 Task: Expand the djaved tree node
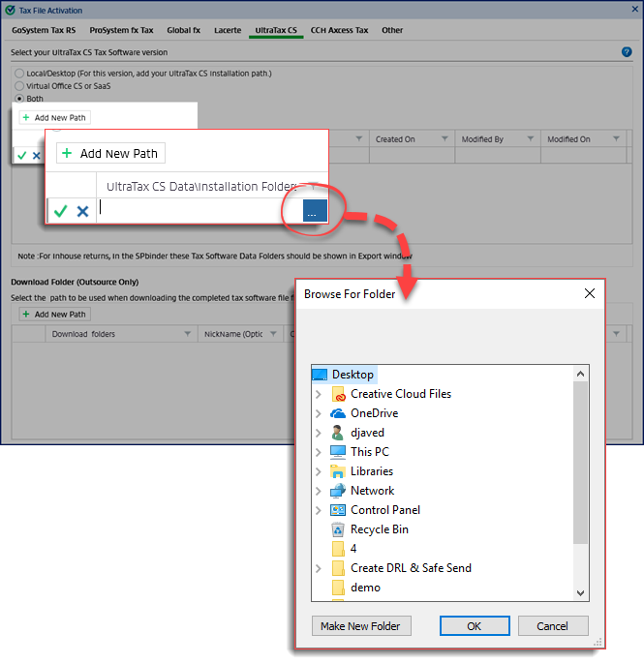[x=319, y=433]
